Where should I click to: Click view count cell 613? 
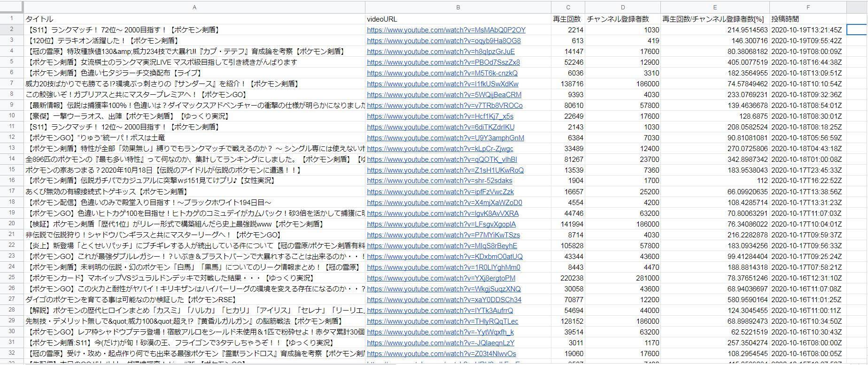pyautogui.click(x=568, y=40)
